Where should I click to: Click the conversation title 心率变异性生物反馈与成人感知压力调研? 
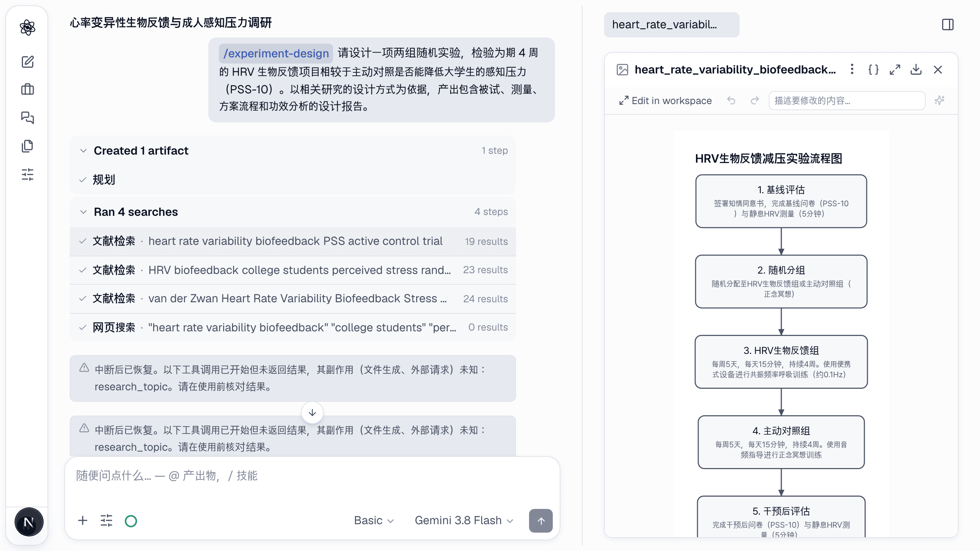coord(171,23)
